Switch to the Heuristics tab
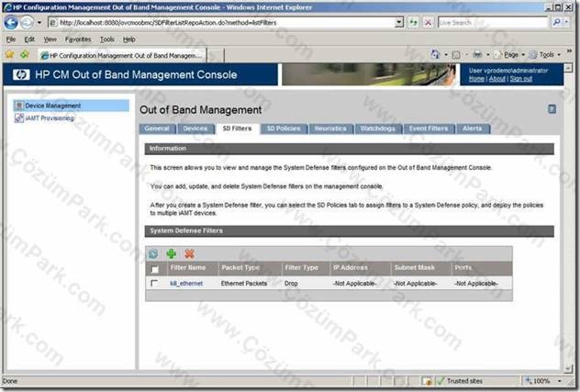Image resolution: width=580 pixels, height=392 pixels. click(330, 129)
